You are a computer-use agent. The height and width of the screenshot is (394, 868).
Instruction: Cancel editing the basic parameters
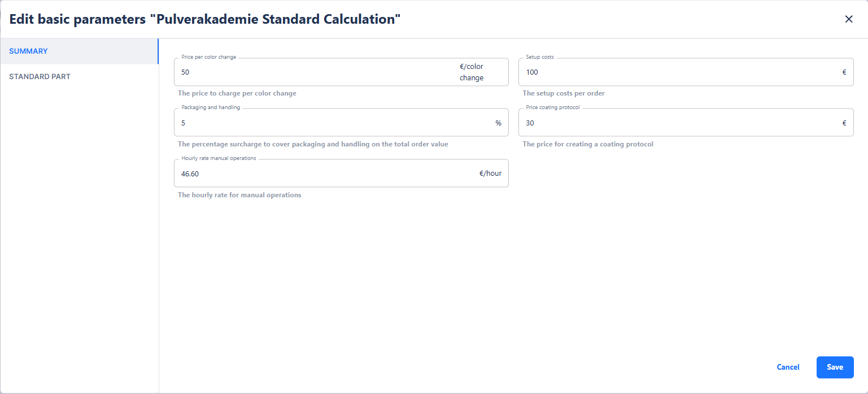coord(788,367)
